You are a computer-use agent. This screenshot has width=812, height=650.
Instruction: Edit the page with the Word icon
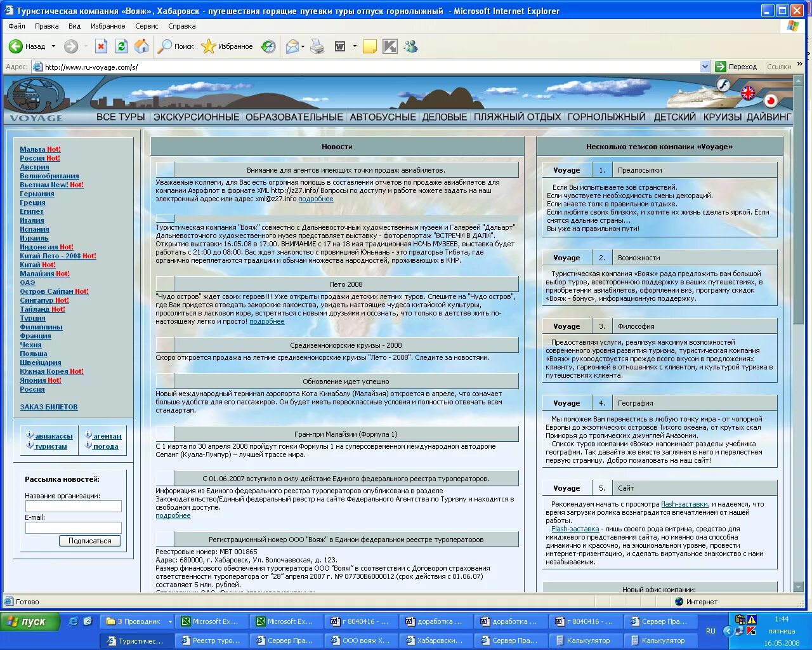click(340, 46)
